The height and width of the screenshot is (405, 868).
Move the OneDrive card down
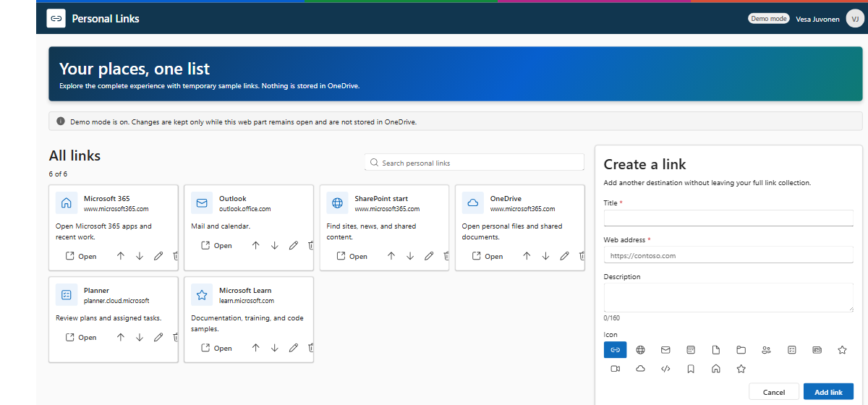tap(545, 256)
